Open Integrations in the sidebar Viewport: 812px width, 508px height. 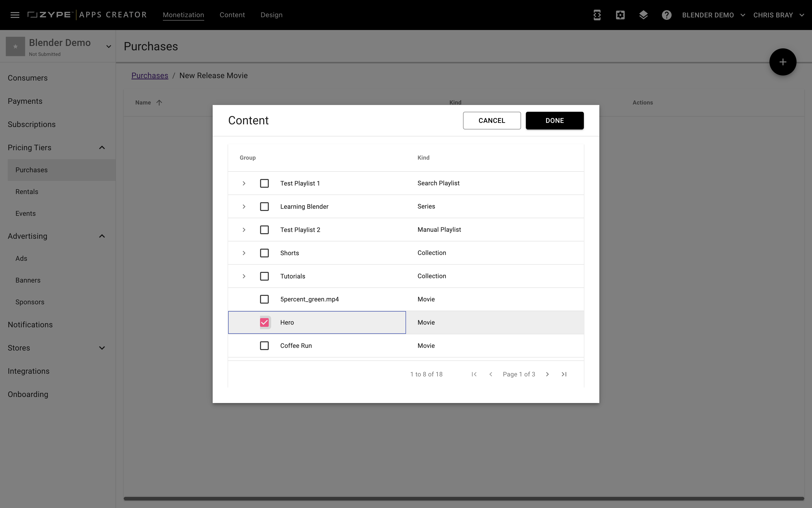coord(29,371)
